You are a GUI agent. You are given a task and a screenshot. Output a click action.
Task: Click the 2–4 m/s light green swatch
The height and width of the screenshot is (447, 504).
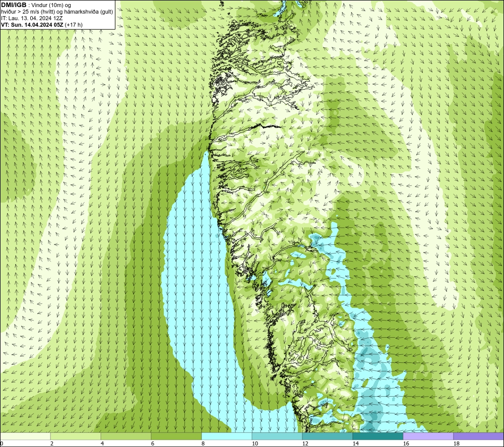pos(76,436)
